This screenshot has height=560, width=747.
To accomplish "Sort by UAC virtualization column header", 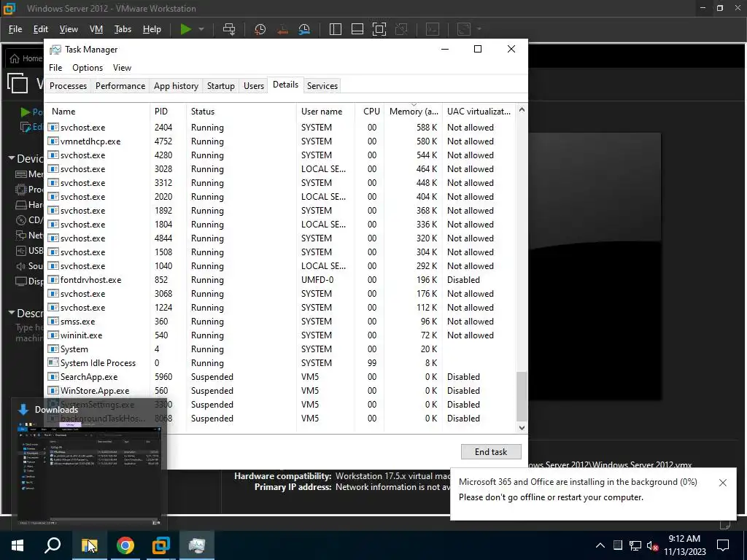I will click(479, 112).
